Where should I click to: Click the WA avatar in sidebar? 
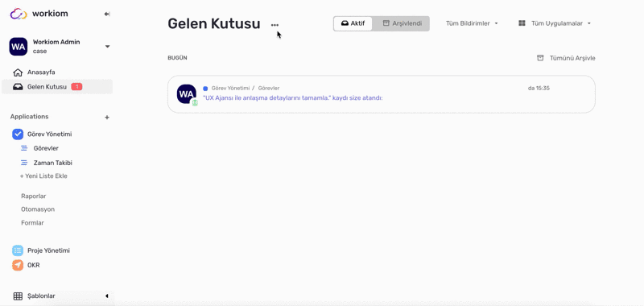(18, 47)
